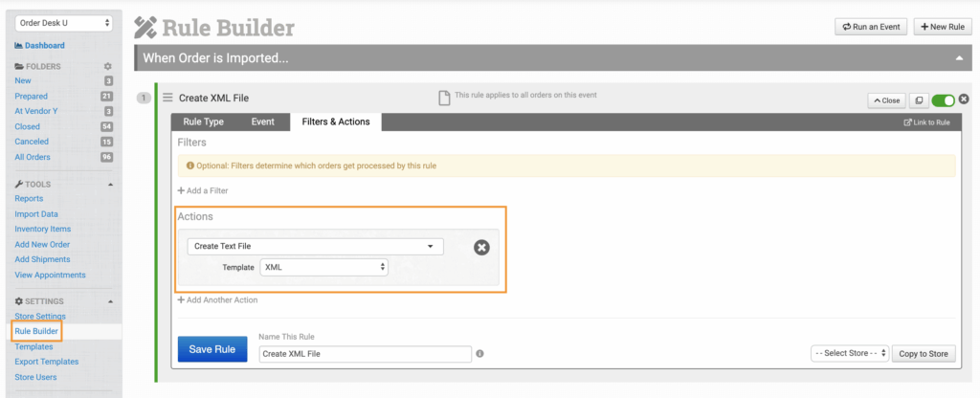Click the Name This Rule text field

(x=365, y=354)
